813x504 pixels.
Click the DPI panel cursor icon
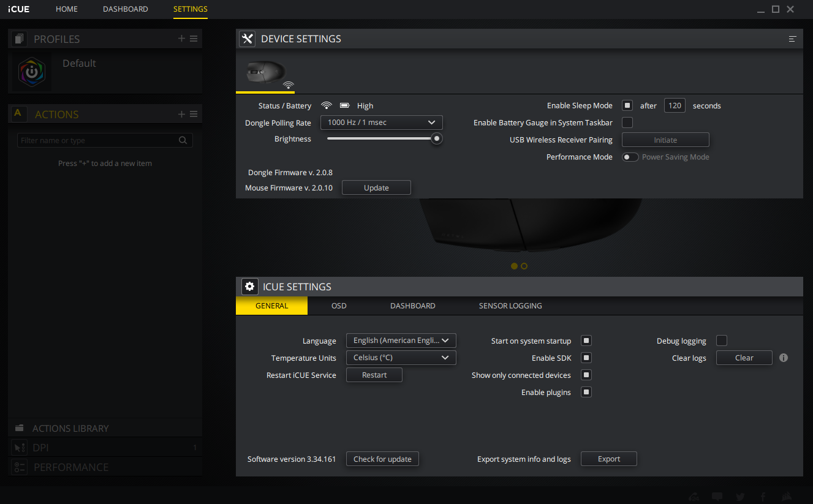[20, 448]
